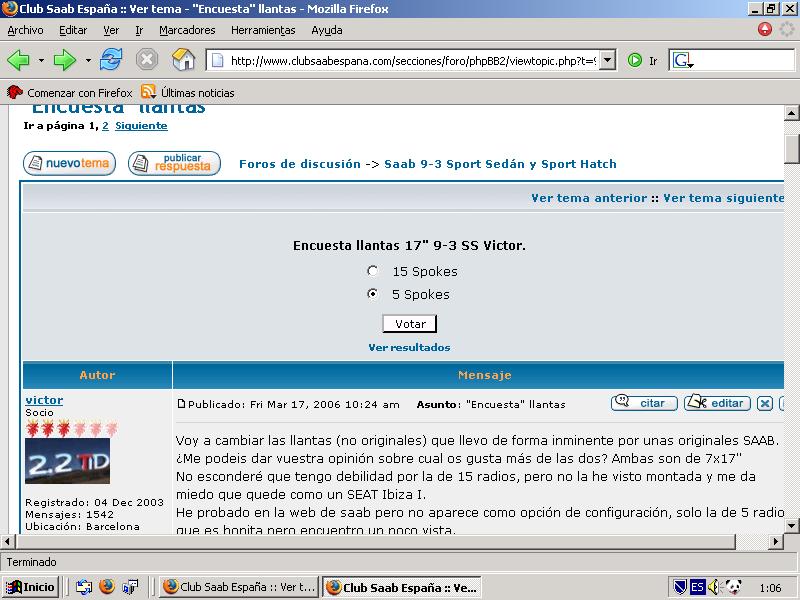
Task: Click the Home house icon
Action: pyautogui.click(x=184, y=60)
